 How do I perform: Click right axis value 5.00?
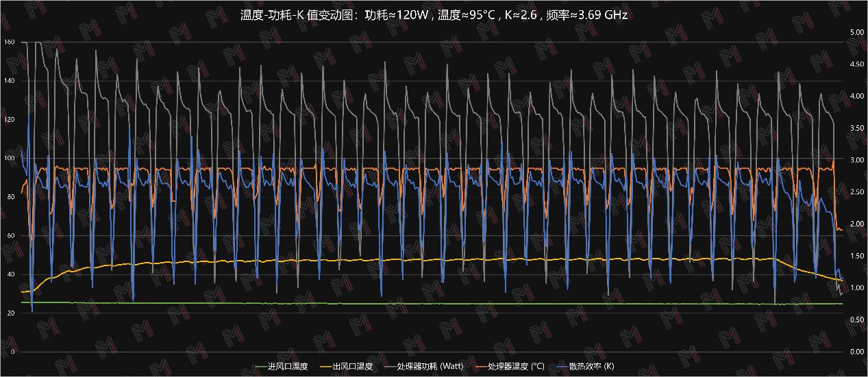[856, 32]
